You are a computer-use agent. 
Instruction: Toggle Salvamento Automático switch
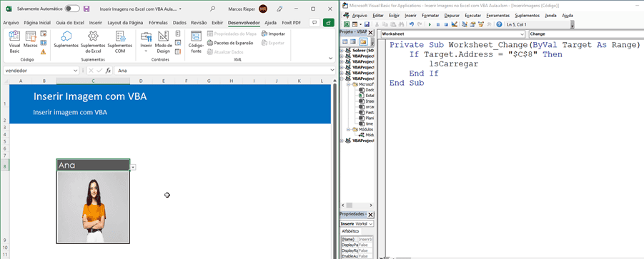73,9
